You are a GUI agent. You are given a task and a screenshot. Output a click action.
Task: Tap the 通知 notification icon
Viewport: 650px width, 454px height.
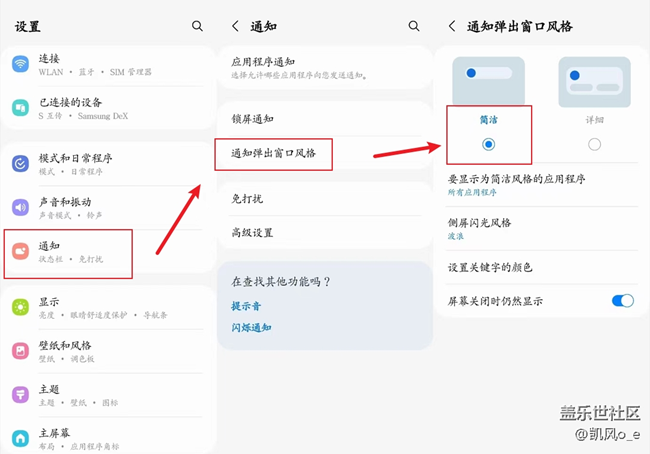pos(20,251)
